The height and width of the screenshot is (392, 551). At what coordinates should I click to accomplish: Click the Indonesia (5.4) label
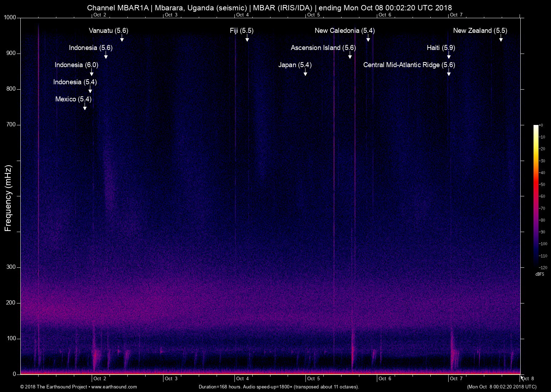tap(75, 82)
